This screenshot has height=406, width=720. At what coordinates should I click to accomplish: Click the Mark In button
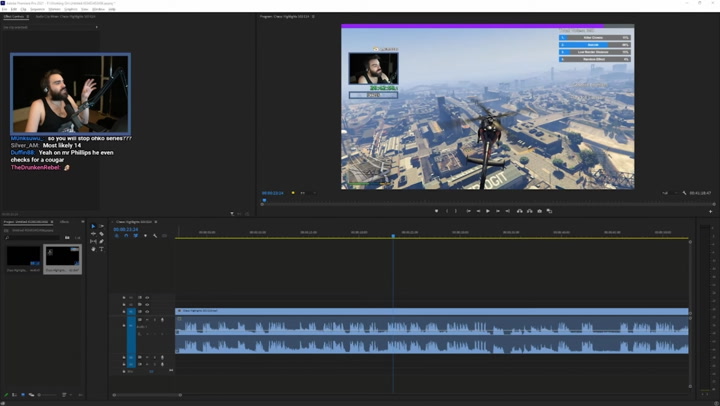point(447,211)
